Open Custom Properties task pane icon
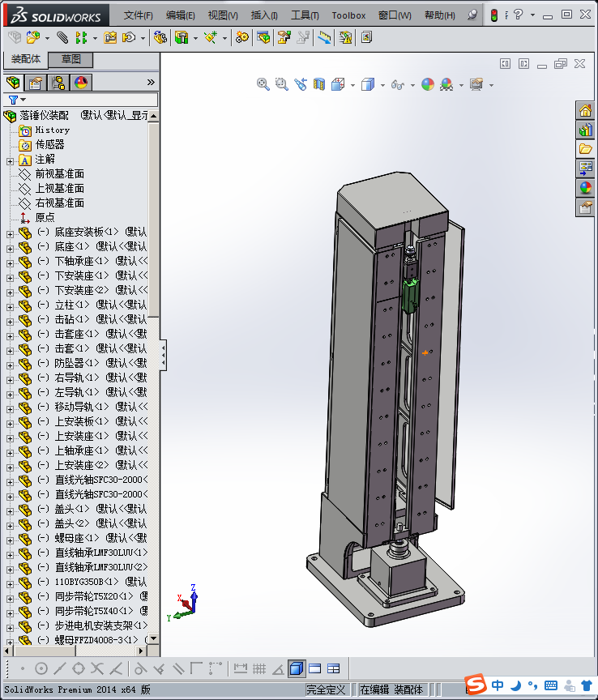 pyautogui.click(x=585, y=207)
